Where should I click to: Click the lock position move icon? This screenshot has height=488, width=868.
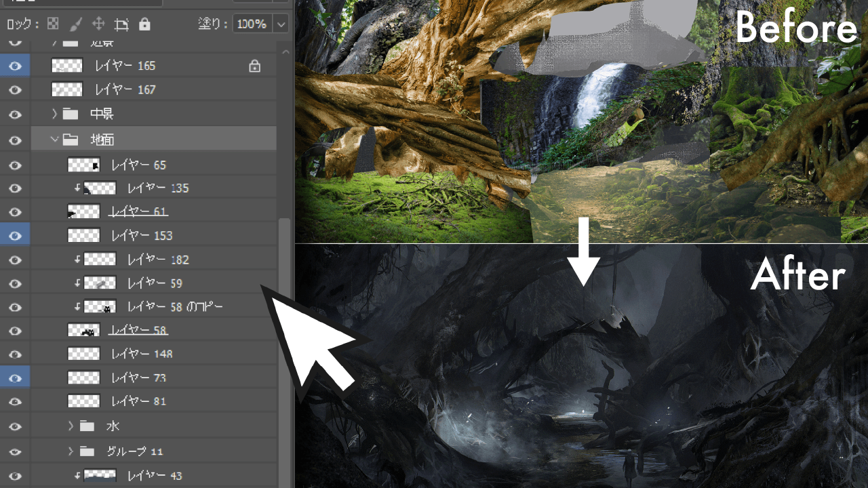(x=98, y=24)
